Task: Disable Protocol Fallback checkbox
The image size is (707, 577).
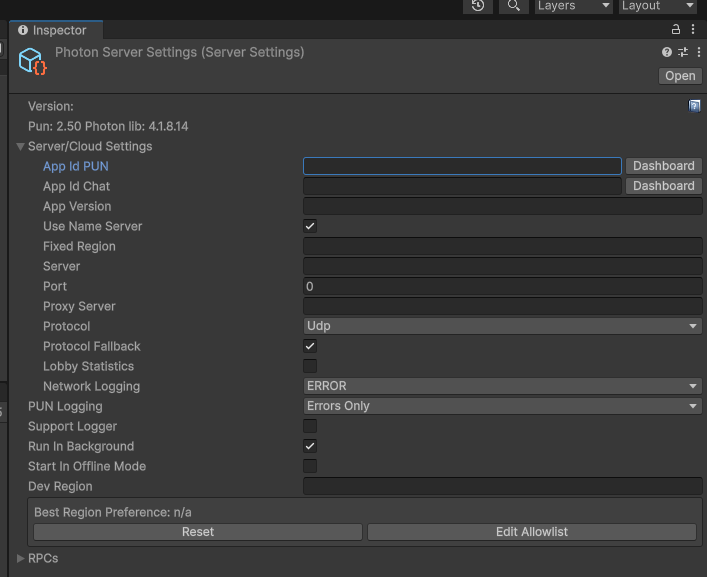Action: tap(310, 346)
